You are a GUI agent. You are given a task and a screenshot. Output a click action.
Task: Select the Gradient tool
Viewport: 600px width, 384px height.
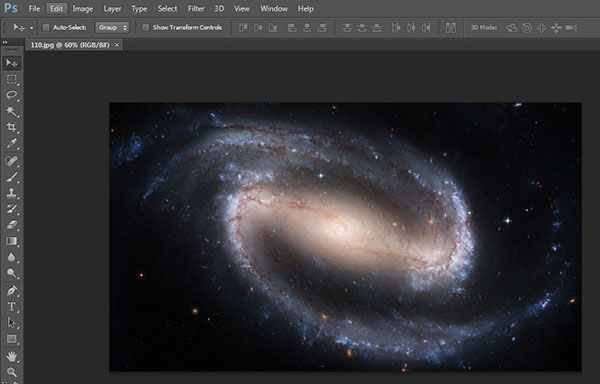coord(11,241)
